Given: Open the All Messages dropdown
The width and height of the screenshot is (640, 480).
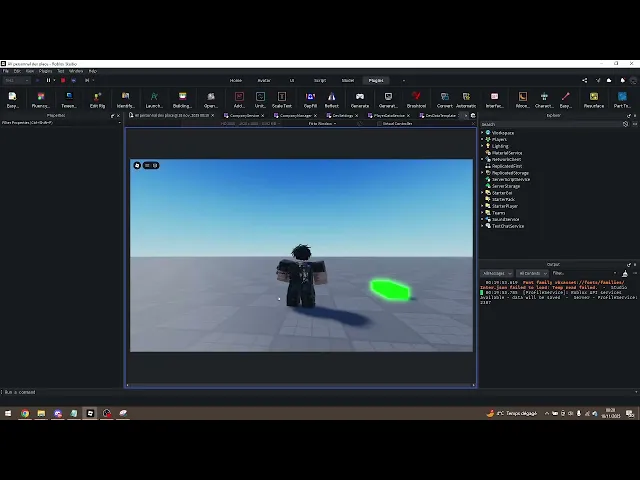Looking at the screenshot, I should tap(497, 273).
